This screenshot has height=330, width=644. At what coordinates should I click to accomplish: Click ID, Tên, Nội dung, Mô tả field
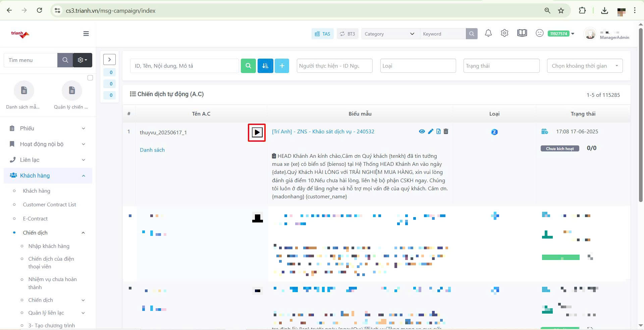pyautogui.click(x=184, y=66)
